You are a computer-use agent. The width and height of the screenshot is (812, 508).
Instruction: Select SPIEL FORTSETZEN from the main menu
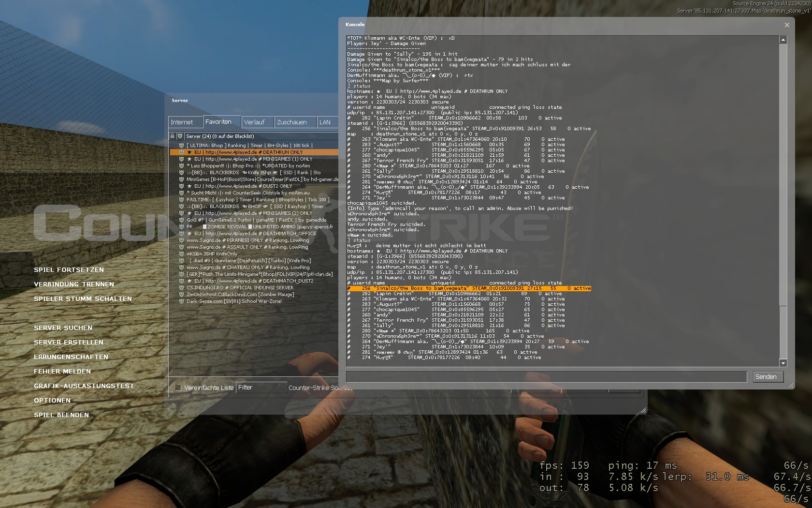click(x=69, y=270)
